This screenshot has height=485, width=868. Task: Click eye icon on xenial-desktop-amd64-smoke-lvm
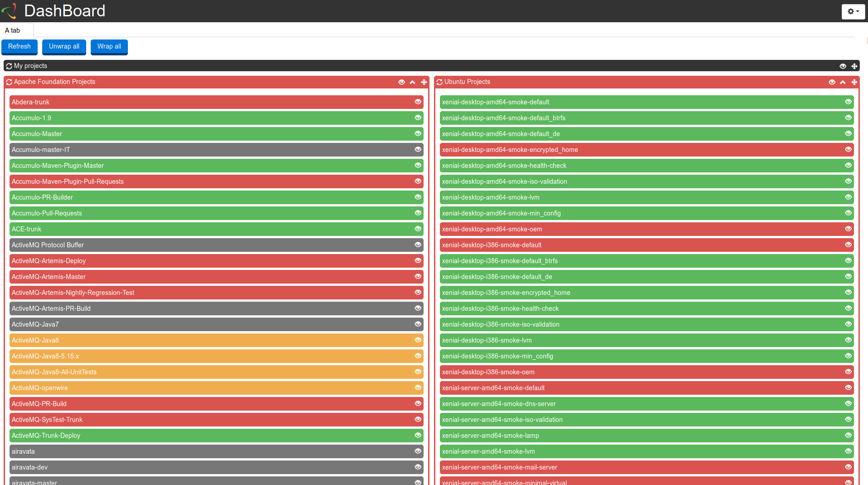click(x=848, y=197)
